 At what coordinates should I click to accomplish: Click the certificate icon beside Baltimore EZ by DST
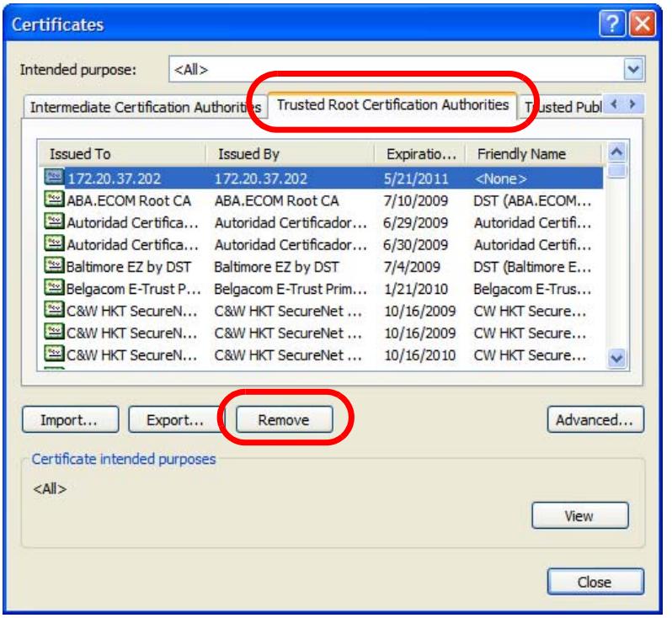click(x=54, y=266)
